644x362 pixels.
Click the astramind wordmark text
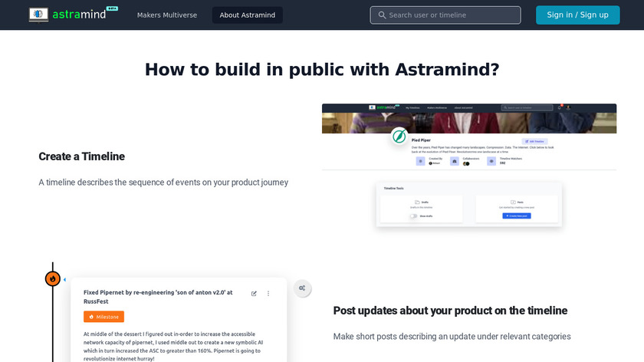79,15
